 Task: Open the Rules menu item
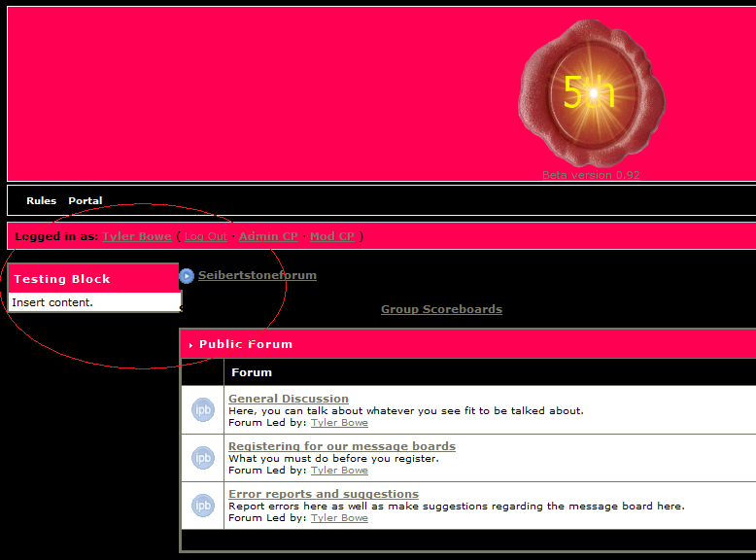[x=41, y=201]
